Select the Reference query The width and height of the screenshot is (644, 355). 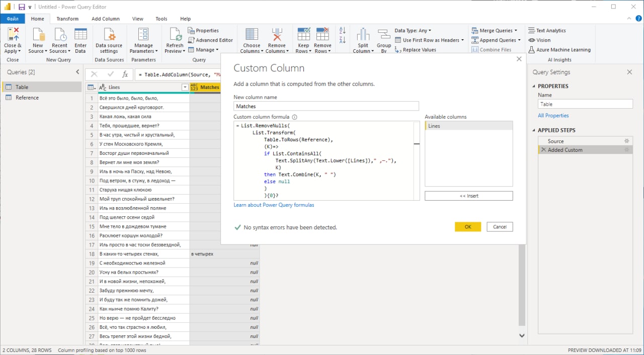pyautogui.click(x=41, y=98)
